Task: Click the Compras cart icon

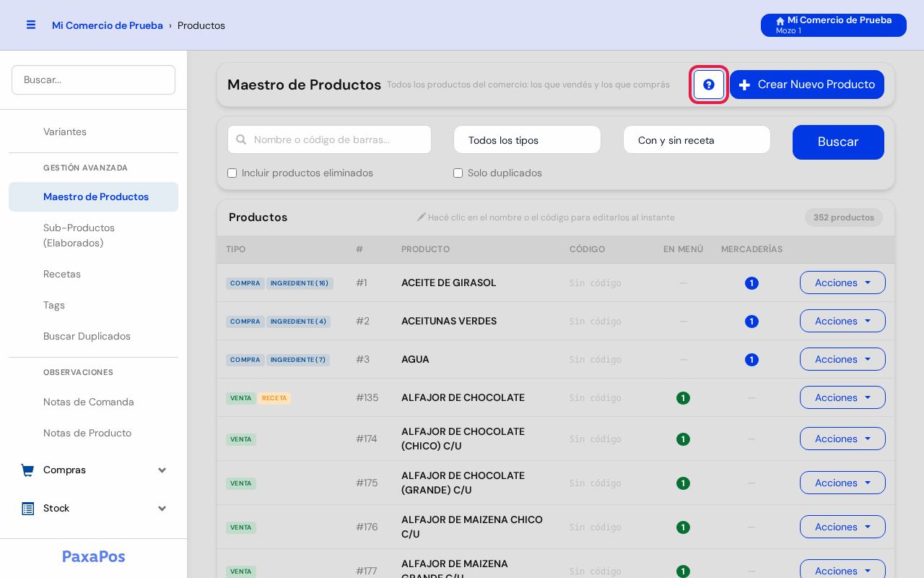Action: click(27, 470)
